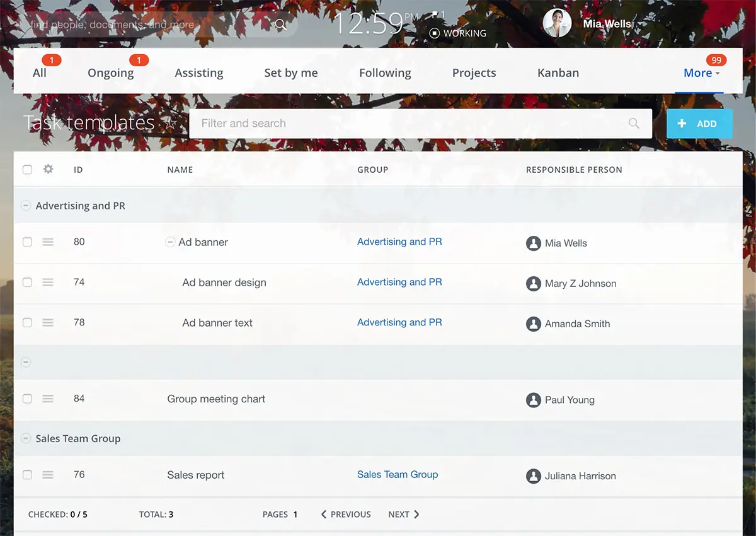This screenshot has width=756, height=536.
Task: Collapse the Ad banner subtask tree
Action: pyautogui.click(x=169, y=242)
